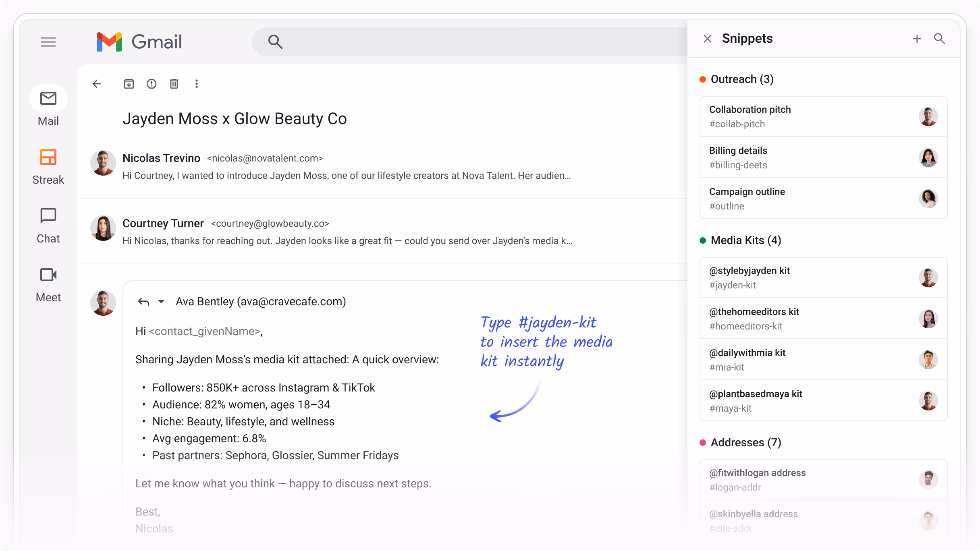
Task: Click the subject 'Jayden Moss x Glow Beauty Co'
Action: [235, 119]
